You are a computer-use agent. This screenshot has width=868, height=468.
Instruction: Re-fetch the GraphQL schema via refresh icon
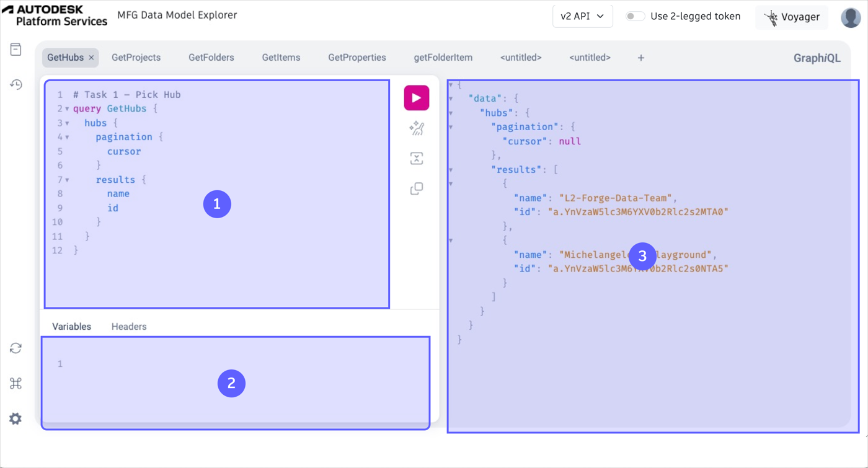pyautogui.click(x=16, y=348)
